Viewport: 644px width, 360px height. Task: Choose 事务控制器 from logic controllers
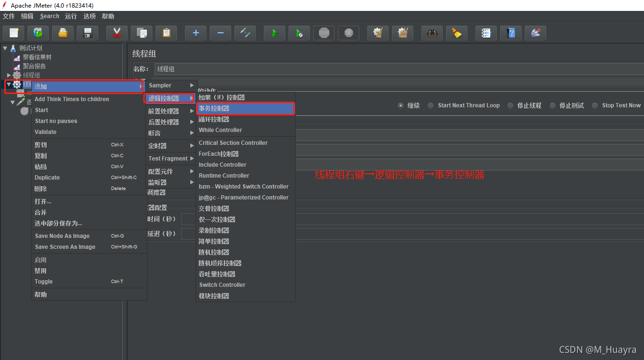pyautogui.click(x=245, y=108)
